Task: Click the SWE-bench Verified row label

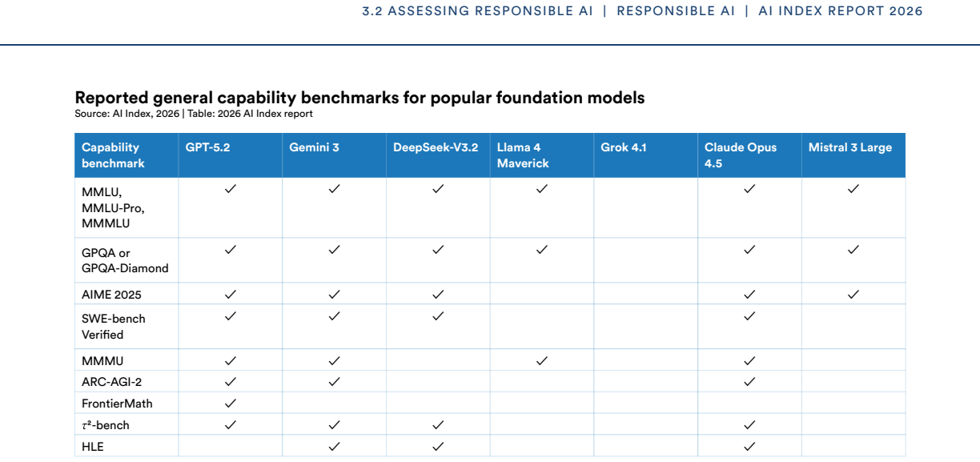Action: coord(114,327)
